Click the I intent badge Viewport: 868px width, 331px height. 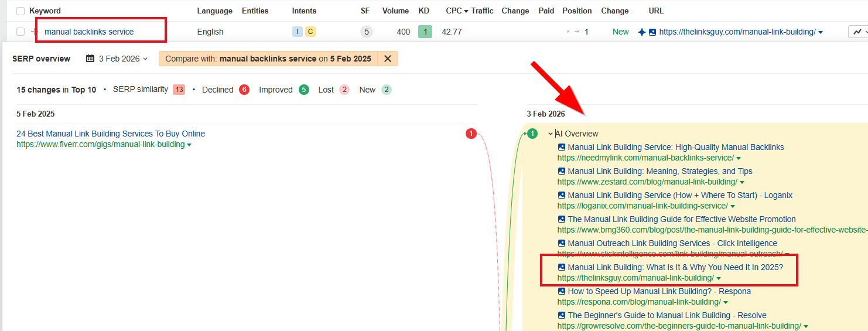pyautogui.click(x=298, y=32)
